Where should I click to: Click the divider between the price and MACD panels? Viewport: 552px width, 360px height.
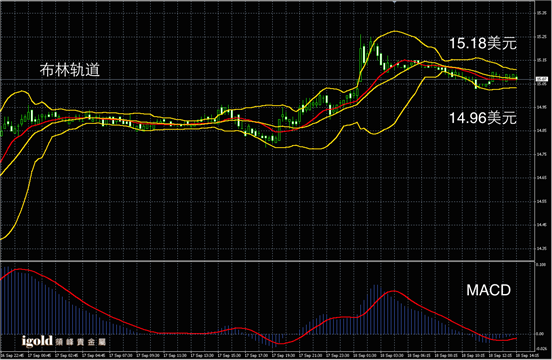(x=267, y=261)
